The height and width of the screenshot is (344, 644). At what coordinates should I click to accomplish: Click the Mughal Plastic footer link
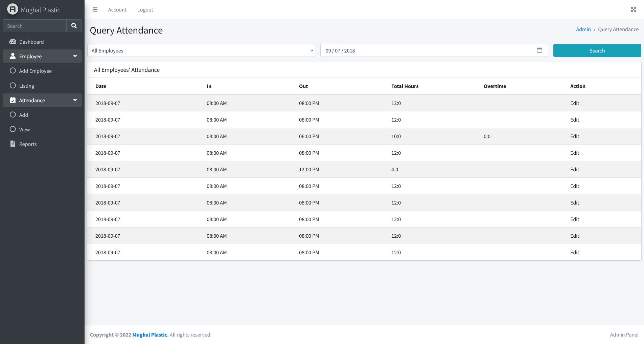150,335
